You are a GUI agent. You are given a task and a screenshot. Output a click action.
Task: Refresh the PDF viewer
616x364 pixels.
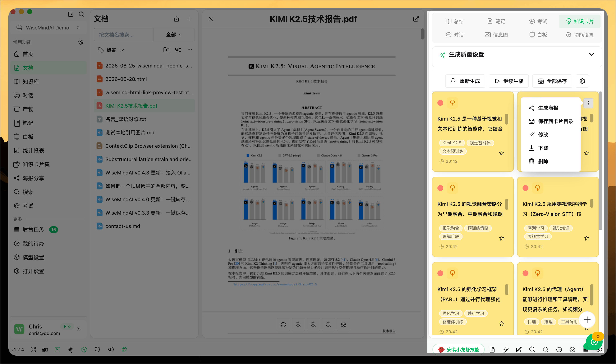point(284,325)
